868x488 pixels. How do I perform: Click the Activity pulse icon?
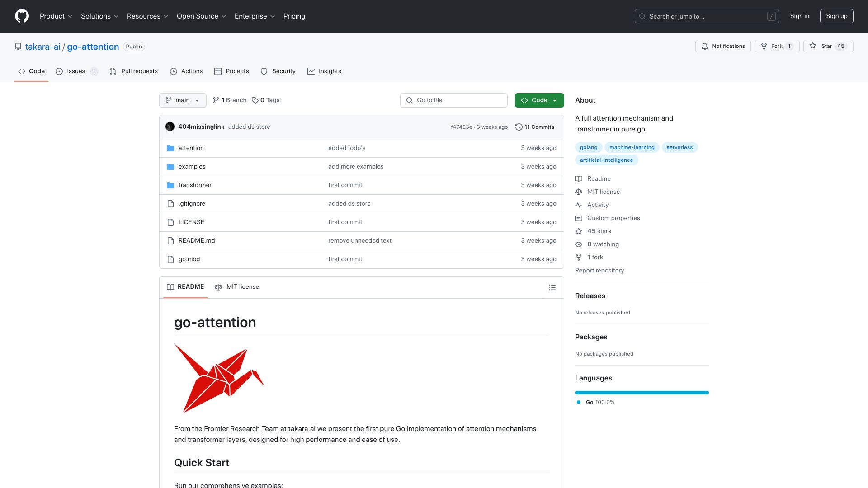tap(579, 205)
